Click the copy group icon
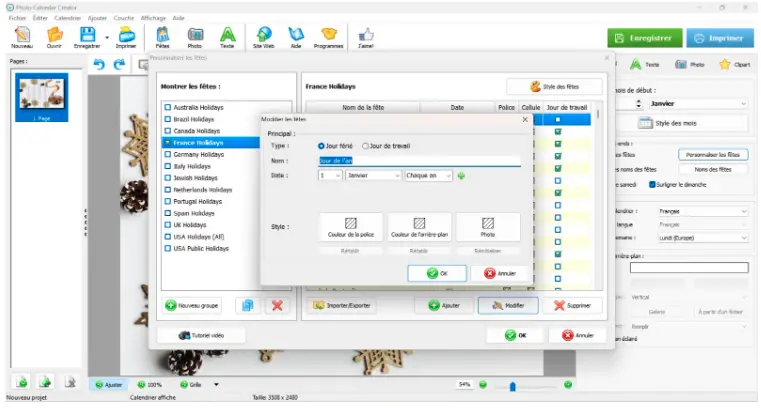This screenshot has height=408, width=761. [x=248, y=306]
